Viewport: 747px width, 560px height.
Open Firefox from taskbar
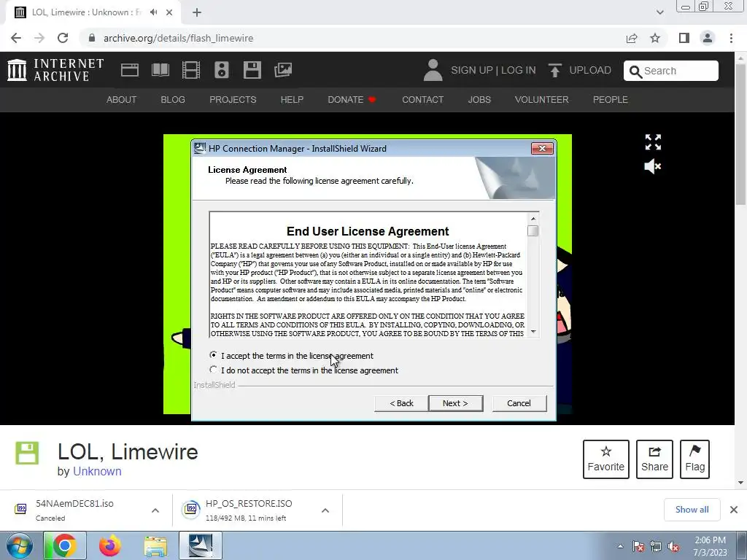pyautogui.click(x=110, y=545)
